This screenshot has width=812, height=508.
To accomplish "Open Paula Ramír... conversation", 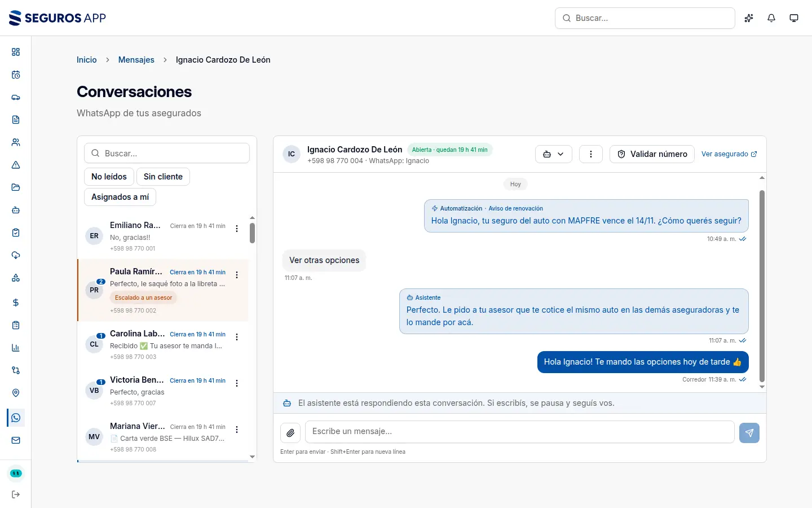I will click(163, 290).
